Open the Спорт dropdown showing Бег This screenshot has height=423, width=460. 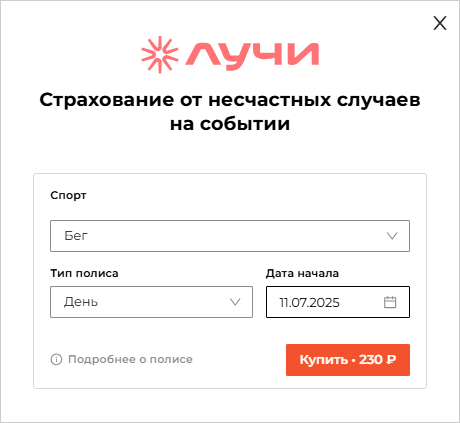[x=230, y=236]
